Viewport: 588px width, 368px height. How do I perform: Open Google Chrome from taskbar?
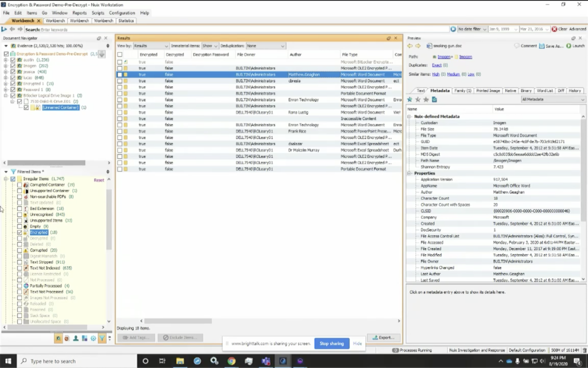coord(231,361)
